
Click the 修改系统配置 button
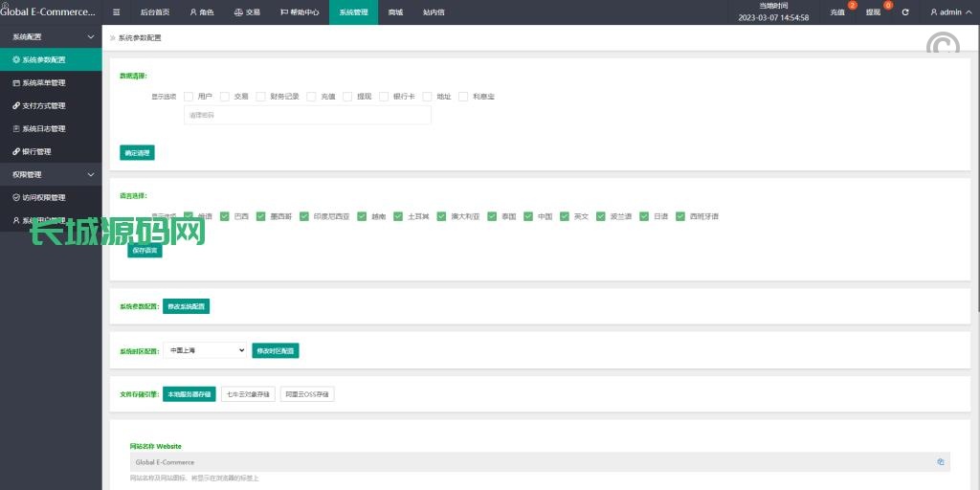186,306
